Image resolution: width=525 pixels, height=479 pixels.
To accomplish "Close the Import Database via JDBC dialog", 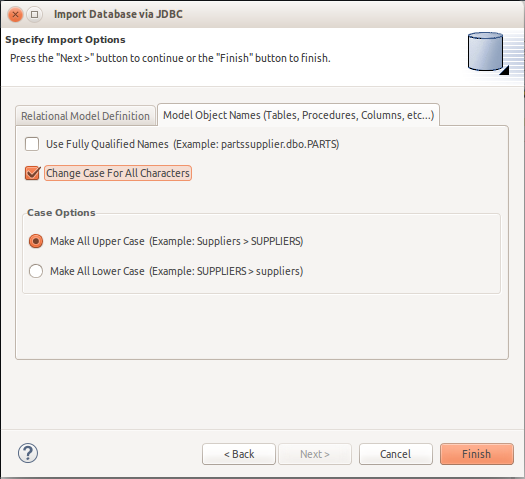I will coord(15,14).
